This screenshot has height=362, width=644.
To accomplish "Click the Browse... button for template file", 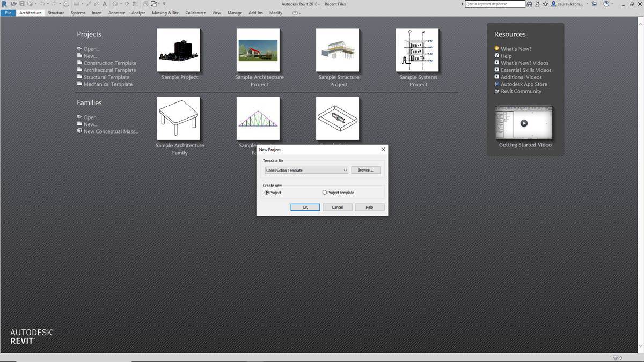I will pyautogui.click(x=366, y=170).
